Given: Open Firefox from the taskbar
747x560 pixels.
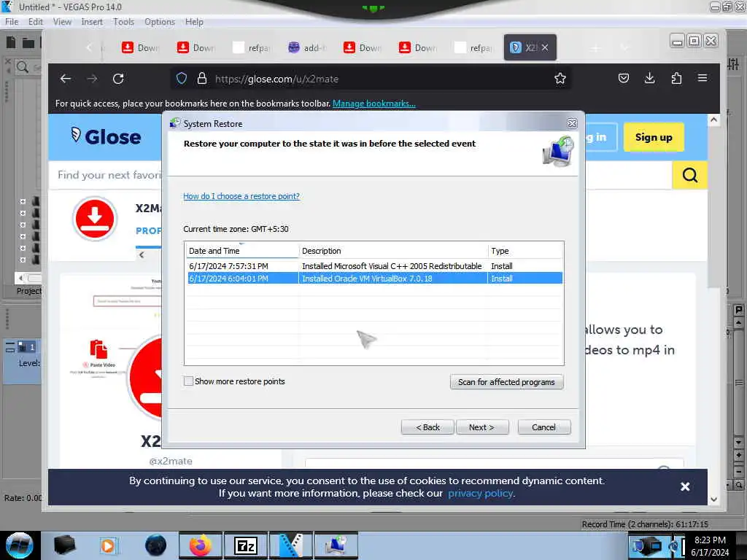Looking at the screenshot, I should point(201,545).
